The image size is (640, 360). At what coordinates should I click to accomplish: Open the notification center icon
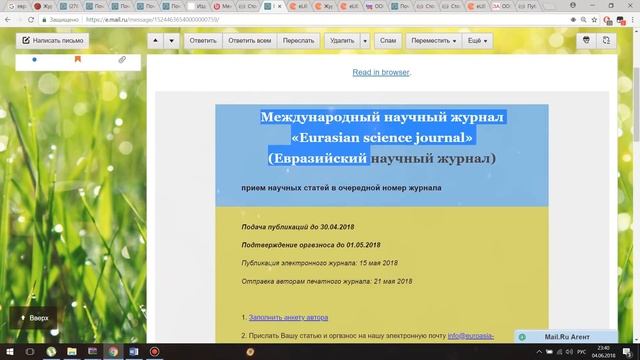(x=627, y=351)
